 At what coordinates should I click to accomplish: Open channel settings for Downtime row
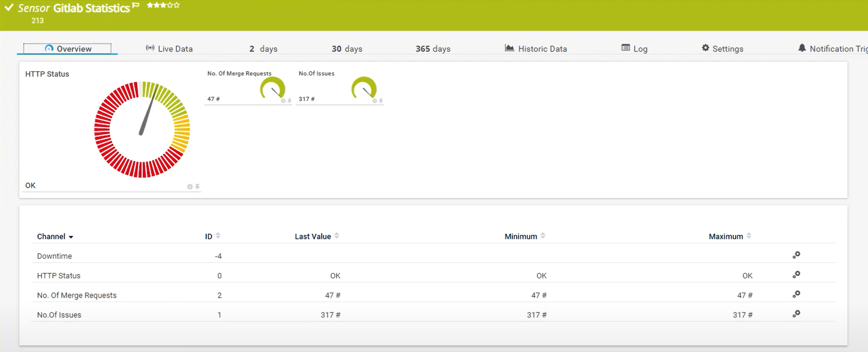coord(796,255)
